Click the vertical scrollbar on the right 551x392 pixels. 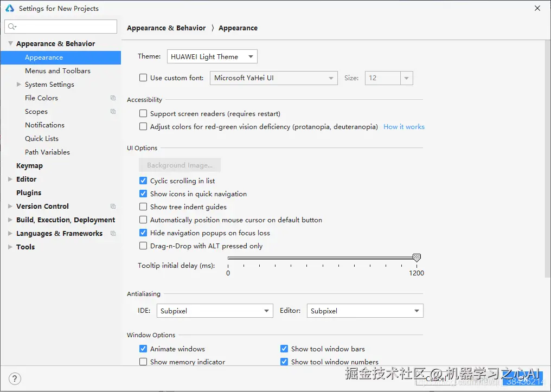tap(548, 158)
